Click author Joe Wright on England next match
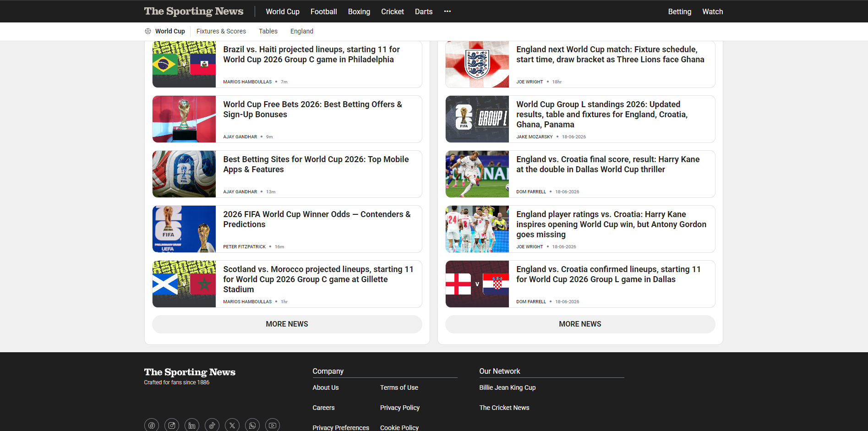This screenshot has height=431, width=868. (x=530, y=82)
